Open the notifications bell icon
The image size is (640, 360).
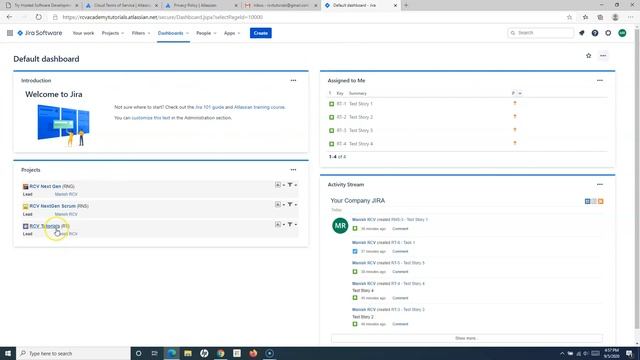click(x=582, y=33)
